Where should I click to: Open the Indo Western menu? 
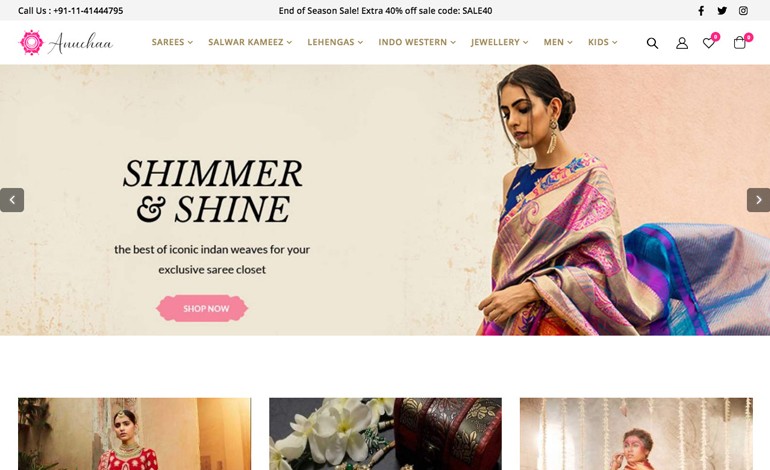click(x=417, y=42)
